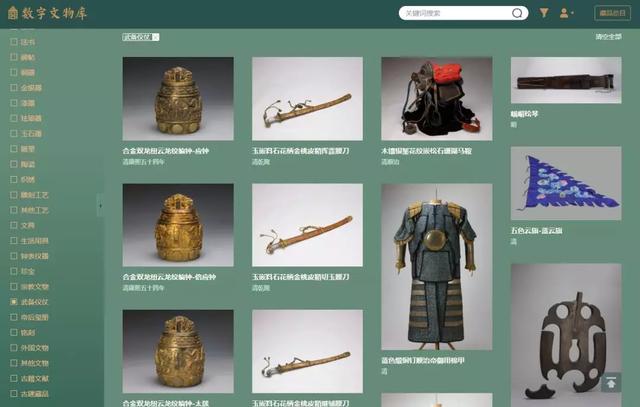Image resolution: width=640 pixels, height=407 pixels.
Task: Check the 古建藏品 category checkbox
Action: pos(14,394)
